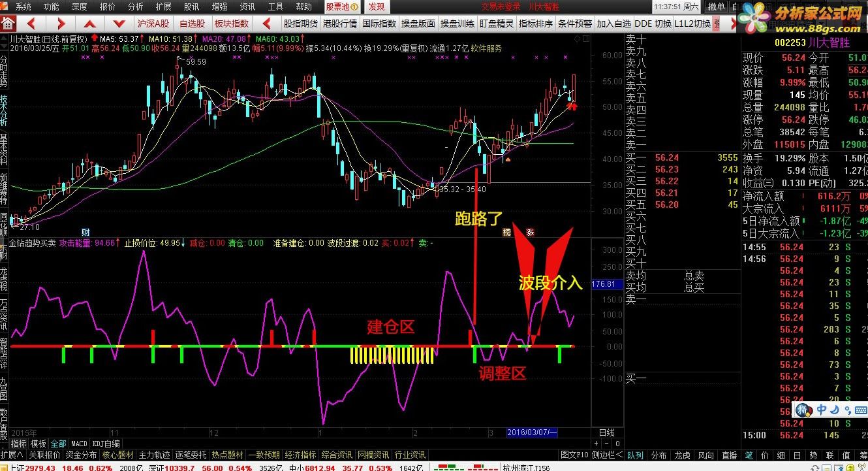Click the red home icon in toolbar
Screen dimensions: 868x471
click(8, 24)
